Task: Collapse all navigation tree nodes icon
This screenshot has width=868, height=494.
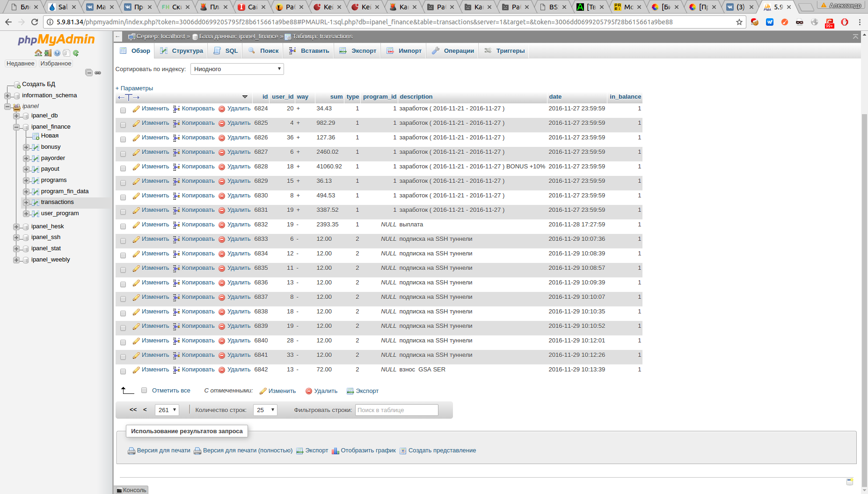Action: [89, 73]
